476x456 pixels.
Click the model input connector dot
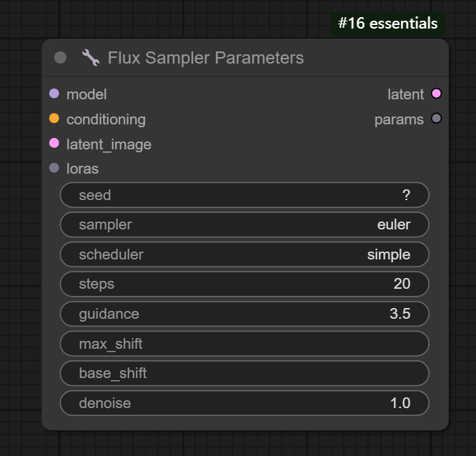pos(54,94)
